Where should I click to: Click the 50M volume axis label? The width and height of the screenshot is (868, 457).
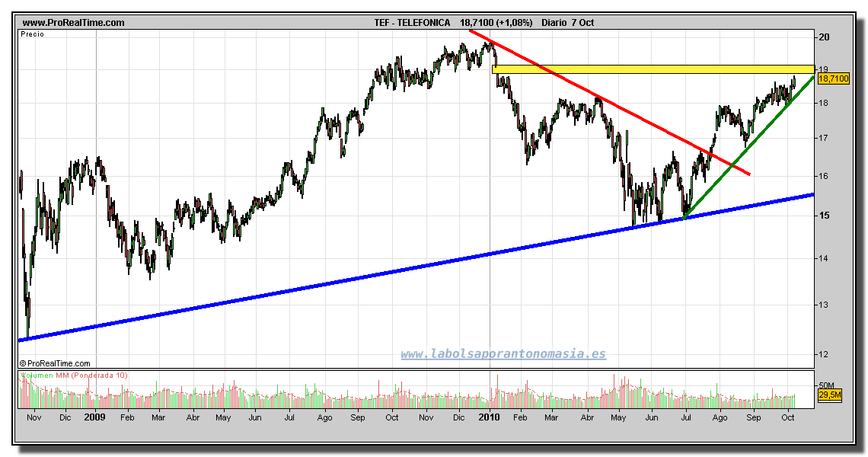(x=826, y=385)
